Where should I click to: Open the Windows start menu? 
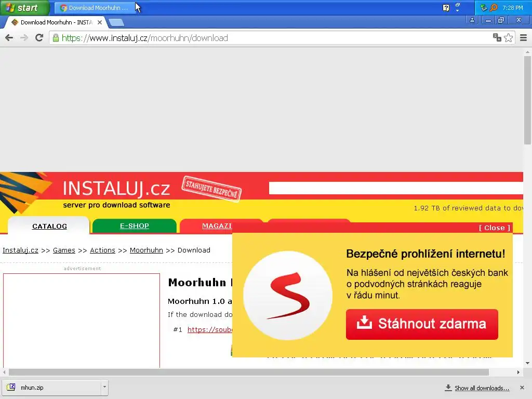click(24, 7)
